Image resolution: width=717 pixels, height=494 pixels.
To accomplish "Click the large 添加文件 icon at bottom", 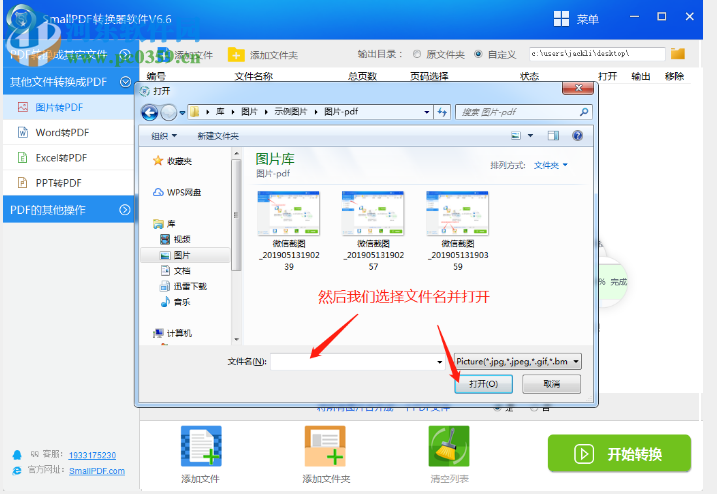I will pos(201,446).
